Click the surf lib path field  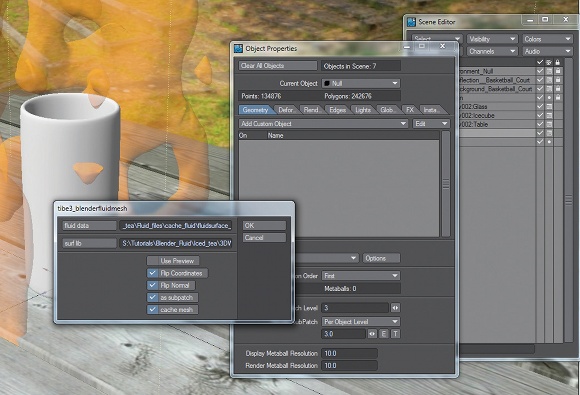coord(176,243)
